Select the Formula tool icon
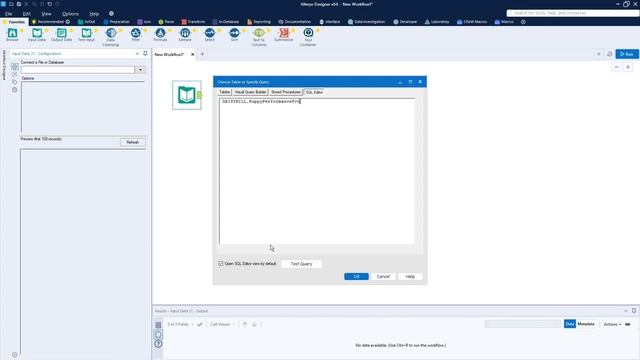Viewport: 640px width, 360px height. tap(160, 33)
